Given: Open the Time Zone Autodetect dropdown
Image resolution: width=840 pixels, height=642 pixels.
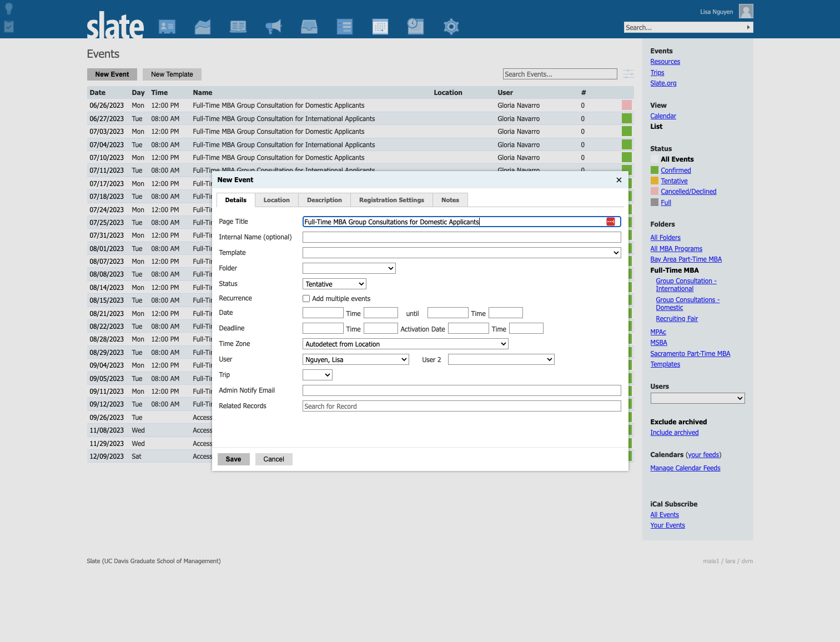Looking at the screenshot, I should 405,344.
